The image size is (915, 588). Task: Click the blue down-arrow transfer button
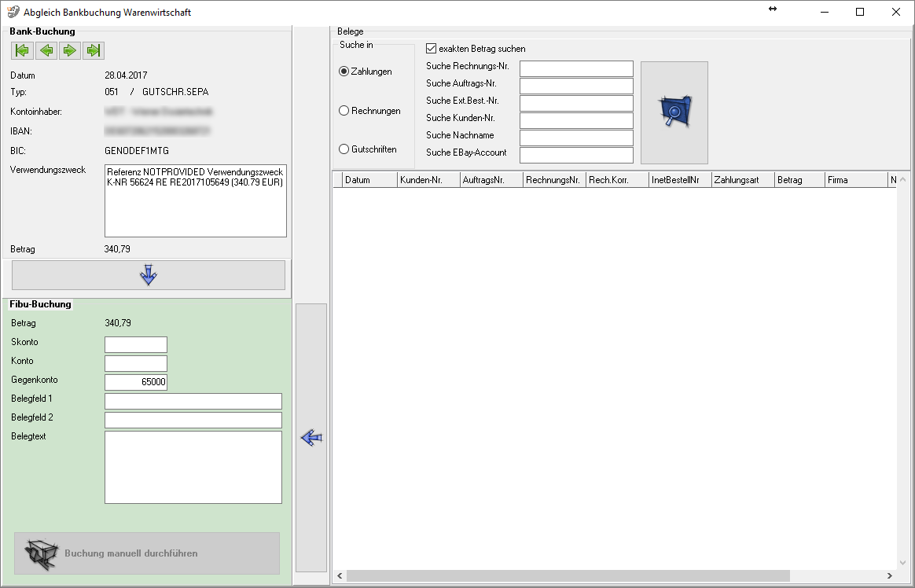coord(148,275)
